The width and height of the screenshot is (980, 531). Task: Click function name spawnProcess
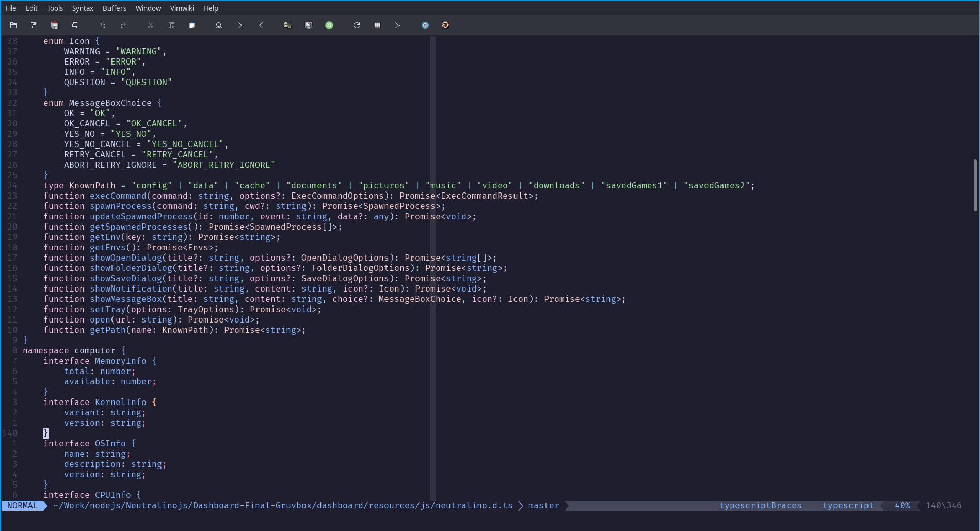(x=121, y=206)
